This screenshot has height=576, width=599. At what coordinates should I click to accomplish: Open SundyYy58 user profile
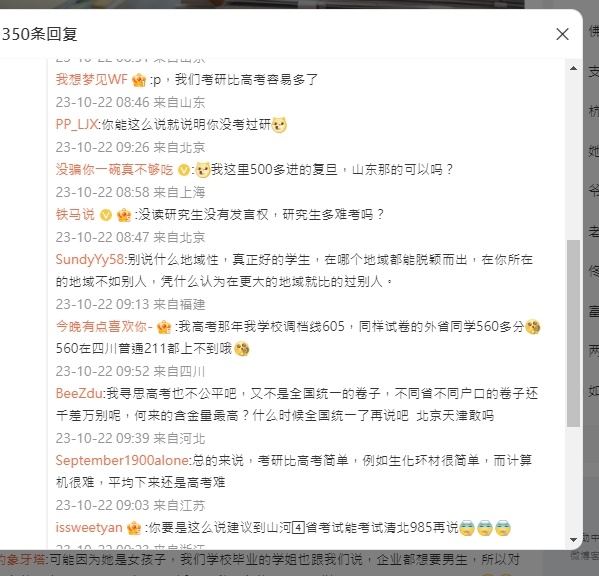(90, 259)
